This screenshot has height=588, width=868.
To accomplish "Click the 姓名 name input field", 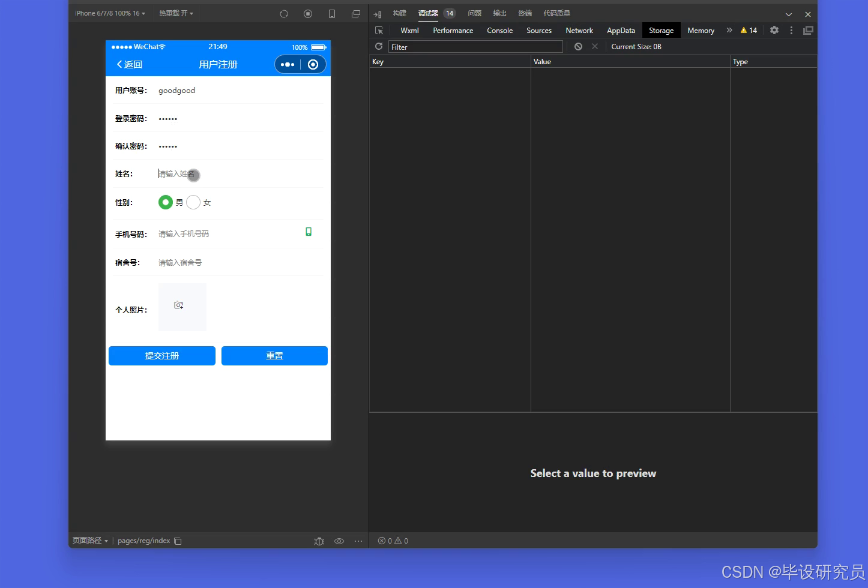I will pyautogui.click(x=240, y=174).
